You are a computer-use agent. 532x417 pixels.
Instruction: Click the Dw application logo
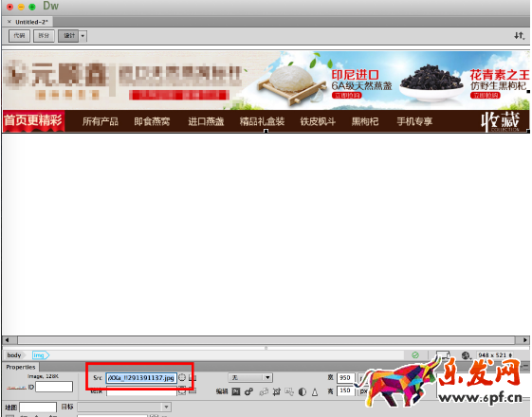[50, 6]
